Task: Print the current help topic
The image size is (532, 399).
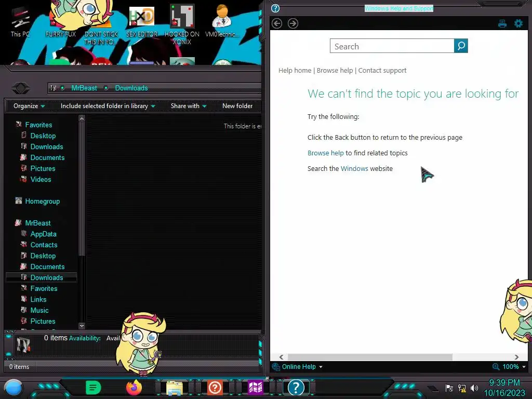Action: tap(502, 23)
